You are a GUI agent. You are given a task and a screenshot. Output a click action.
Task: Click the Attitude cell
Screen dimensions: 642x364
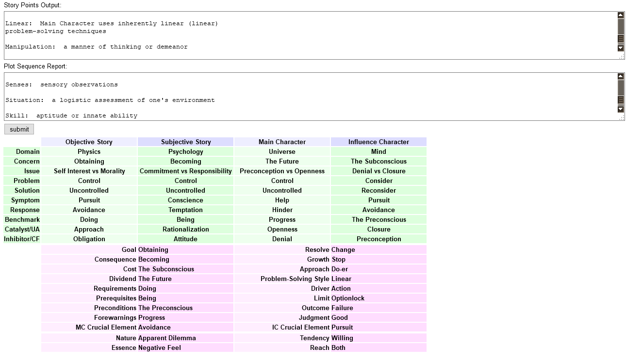pos(186,239)
